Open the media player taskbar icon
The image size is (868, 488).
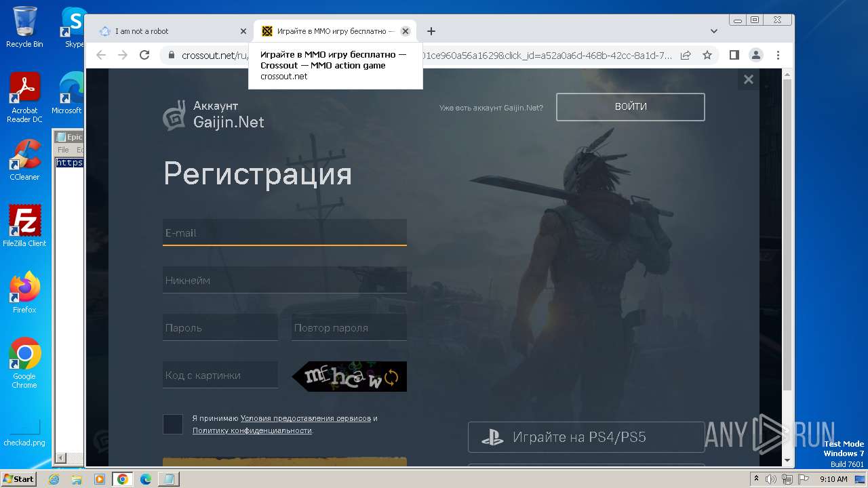point(100,479)
